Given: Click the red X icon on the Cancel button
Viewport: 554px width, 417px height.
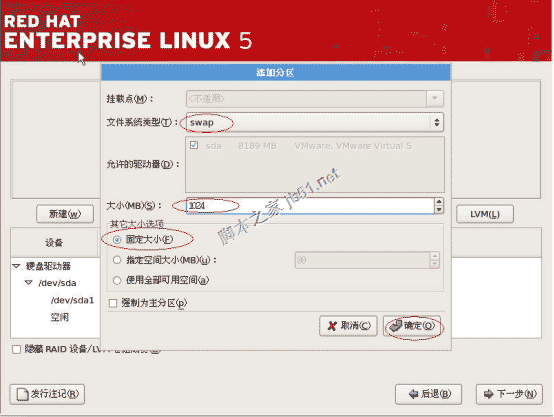Looking at the screenshot, I should [332, 325].
